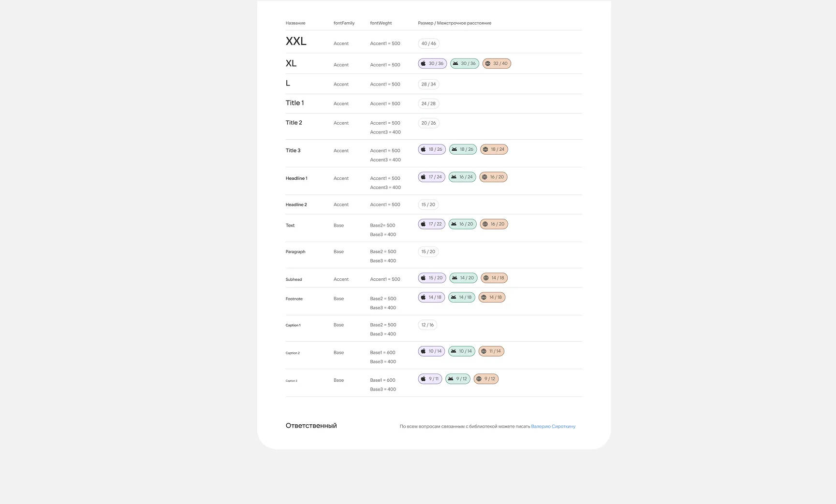836x504 pixels.
Task: Click the fontFamily column header
Action: click(x=344, y=23)
